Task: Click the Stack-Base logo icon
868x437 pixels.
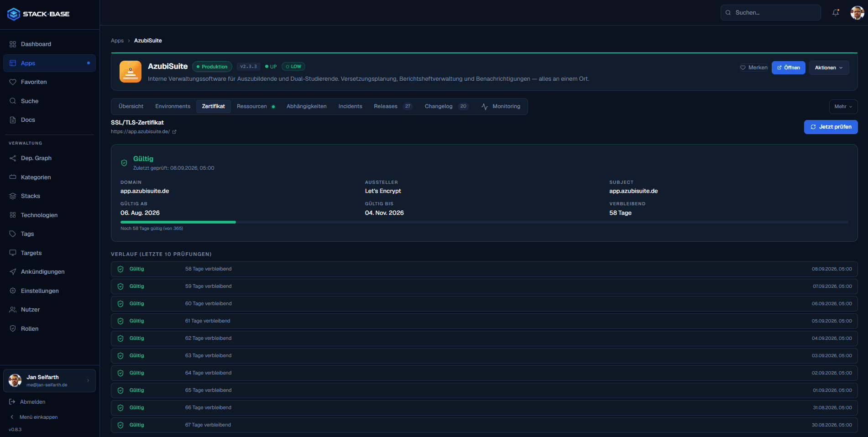Action: [x=14, y=14]
